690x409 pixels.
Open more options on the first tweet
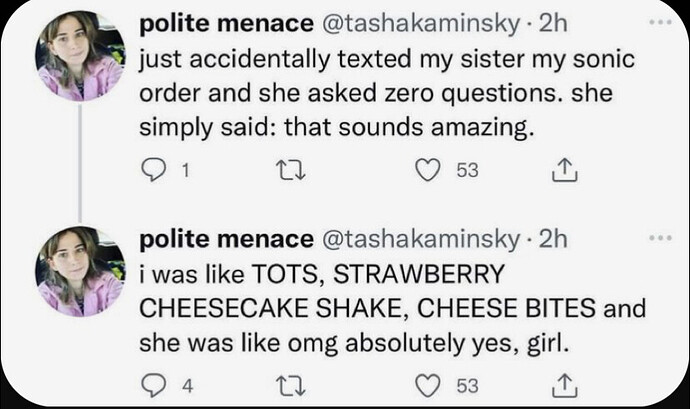(x=660, y=22)
